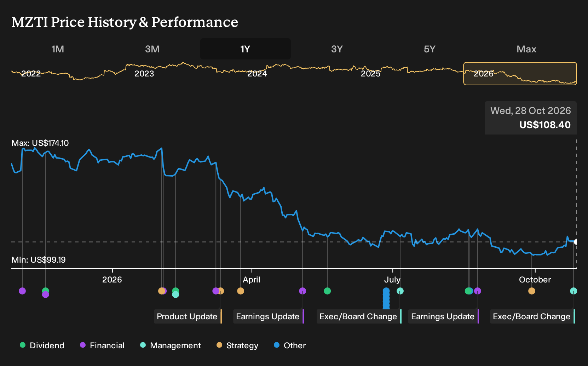The height and width of the screenshot is (366, 588).
Task: Click the Management dot between 2026 and April
Action: tap(175, 294)
